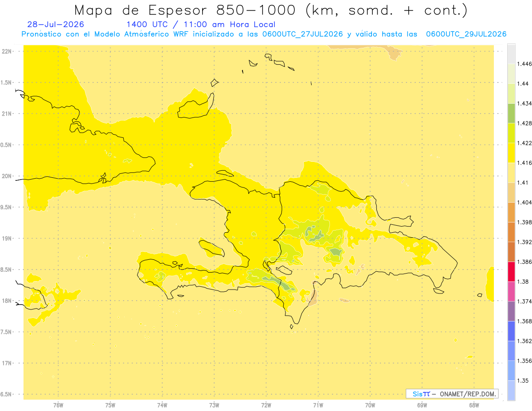The height and width of the screenshot is (411, 532).
Task: Click the legend value '1.374'
Action: pos(524,301)
